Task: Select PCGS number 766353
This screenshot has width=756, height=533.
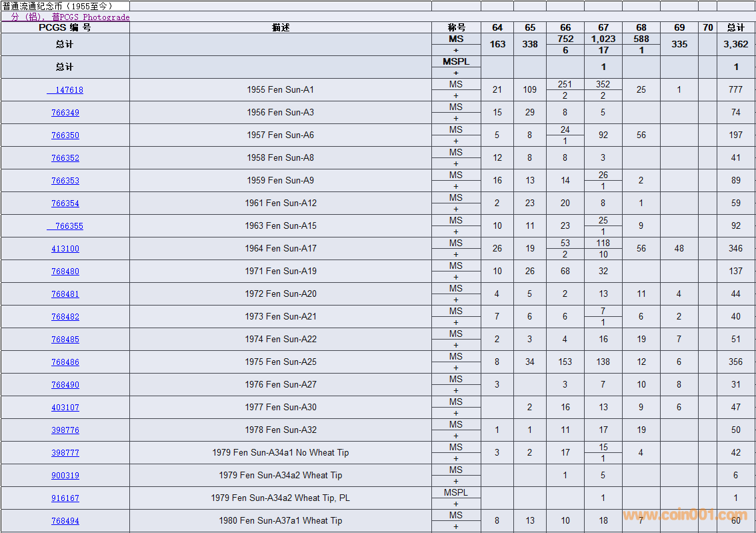Action: [65, 181]
